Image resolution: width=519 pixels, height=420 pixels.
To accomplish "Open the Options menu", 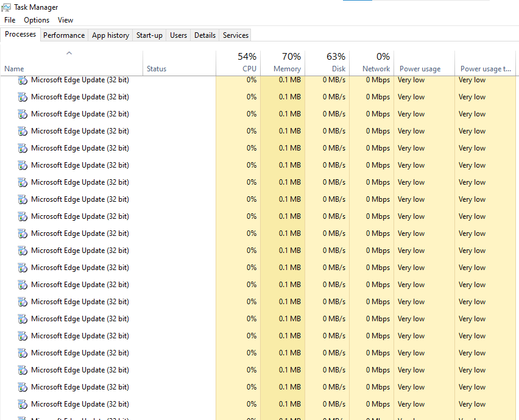I will 37,20.
